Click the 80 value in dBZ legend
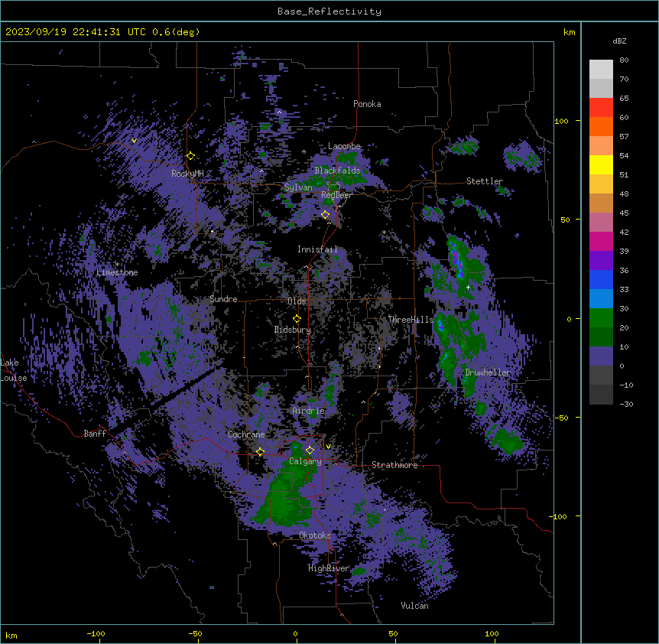Image resolution: width=659 pixels, height=644 pixels. 624,60
